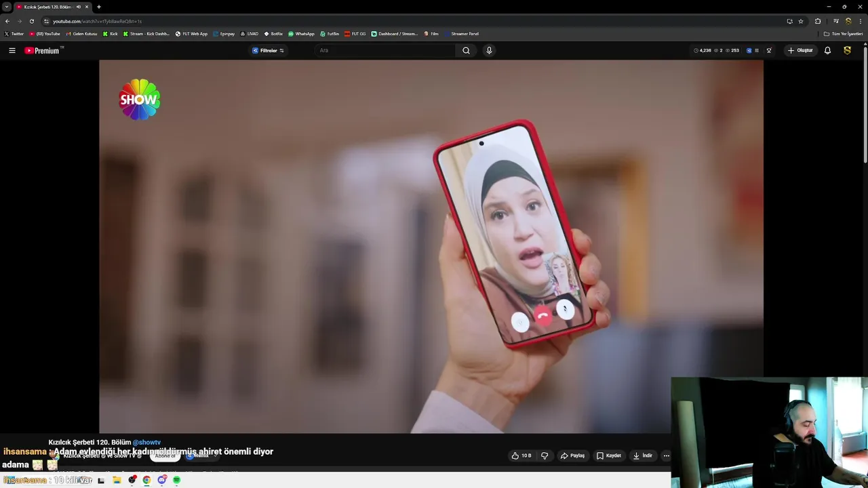Run search with the magnifier button
Screen dimensions: 868x488
click(x=466, y=50)
